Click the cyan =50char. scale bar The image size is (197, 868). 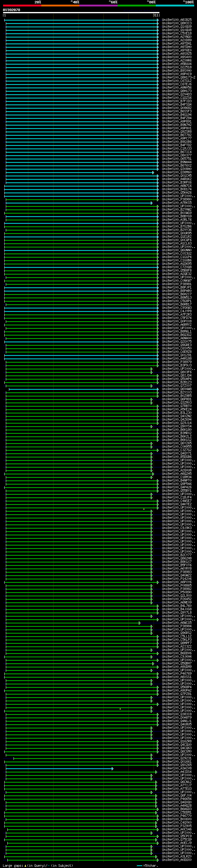click(x=140, y=866)
